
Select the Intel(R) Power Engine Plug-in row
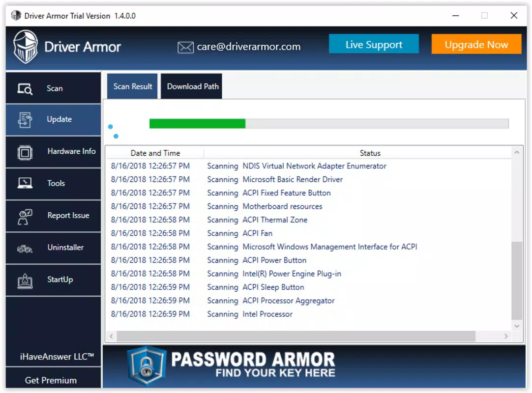tap(308, 274)
